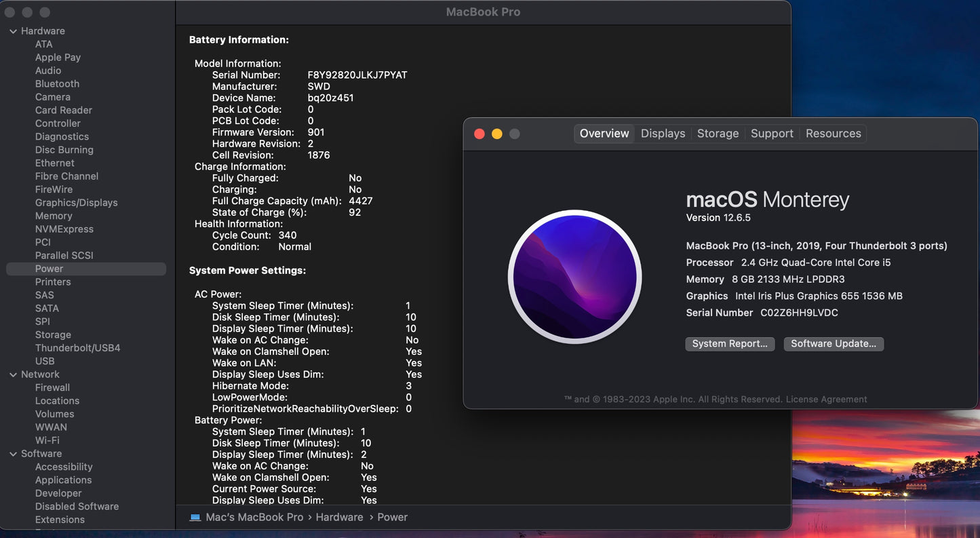Select Parallel SCSI in the sidebar
This screenshot has height=538, width=980.
[64, 256]
